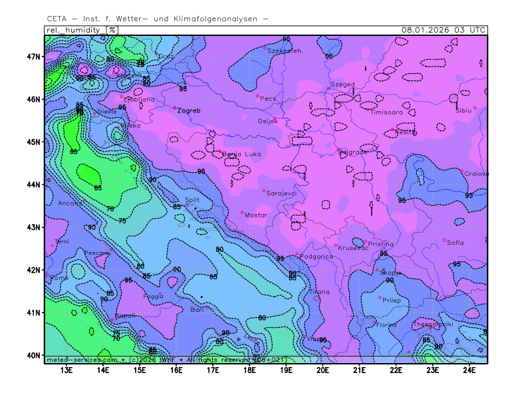Click the Pecs city marker dot
The image size is (532, 399).
[257, 96]
